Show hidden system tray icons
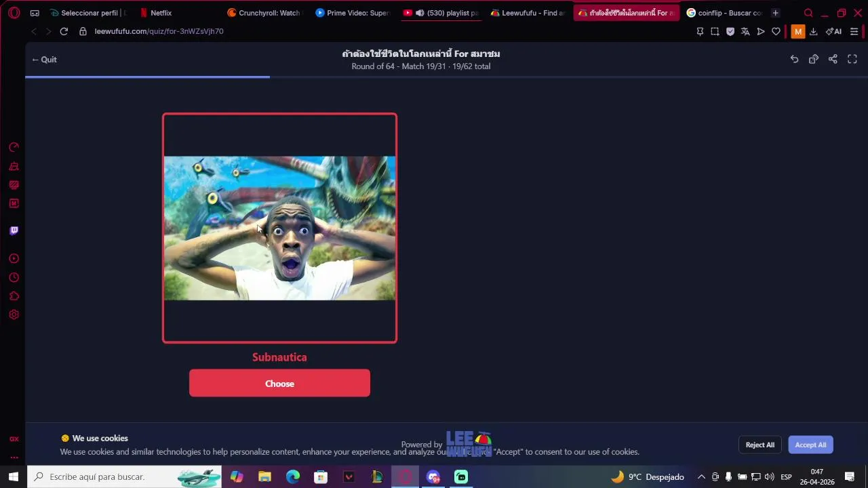The width and height of the screenshot is (868, 488). pos(701,476)
